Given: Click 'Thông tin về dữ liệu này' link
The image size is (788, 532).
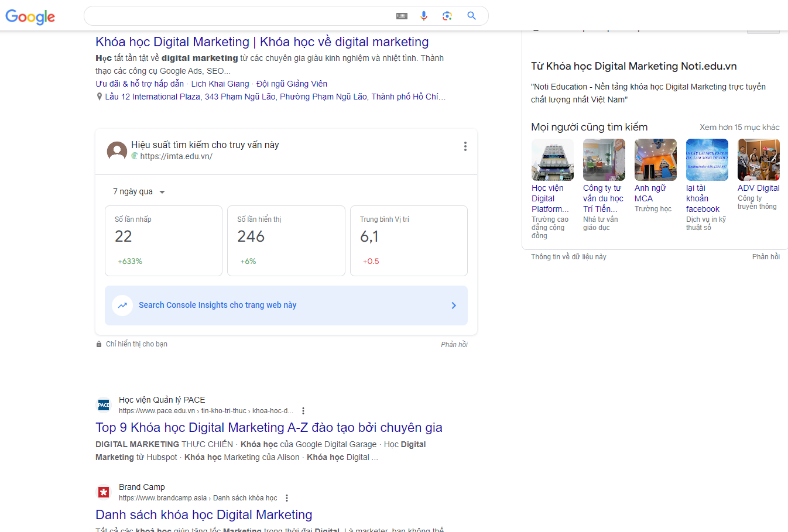Looking at the screenshot, I should click(568, 257).
